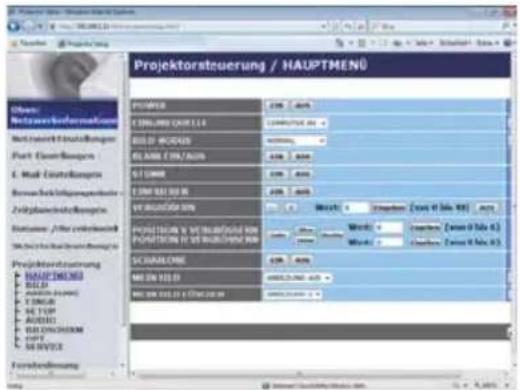Viewport: 520px width, 390px height.
Task: Click into the browser address bar
Action: [x=188, y=26]
